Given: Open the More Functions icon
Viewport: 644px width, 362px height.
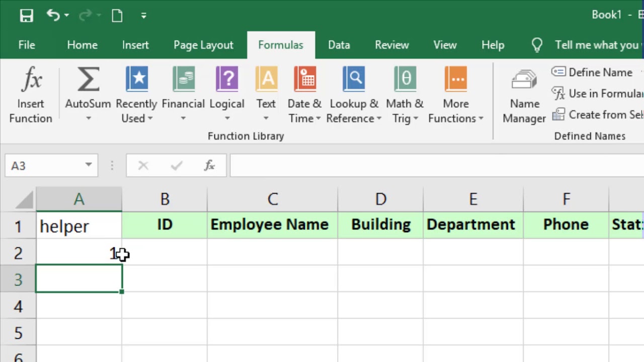Looking at the screenshot, I should [x=456, y=79].
